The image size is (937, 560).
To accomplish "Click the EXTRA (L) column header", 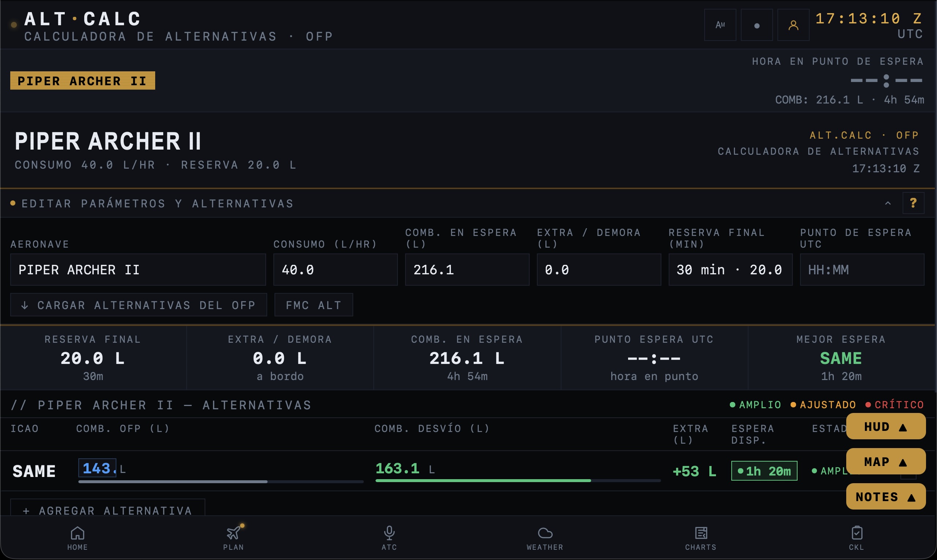I will coord(690,434).
